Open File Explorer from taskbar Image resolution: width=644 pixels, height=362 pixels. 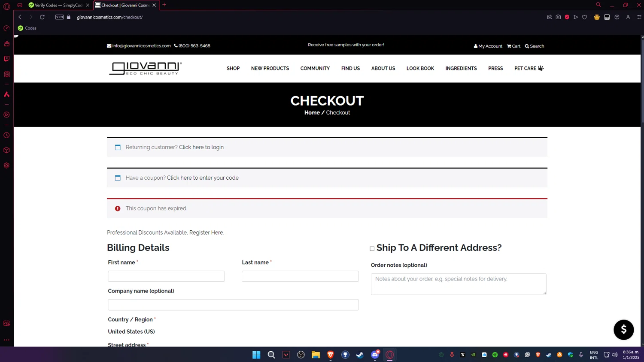coord(316,355)
